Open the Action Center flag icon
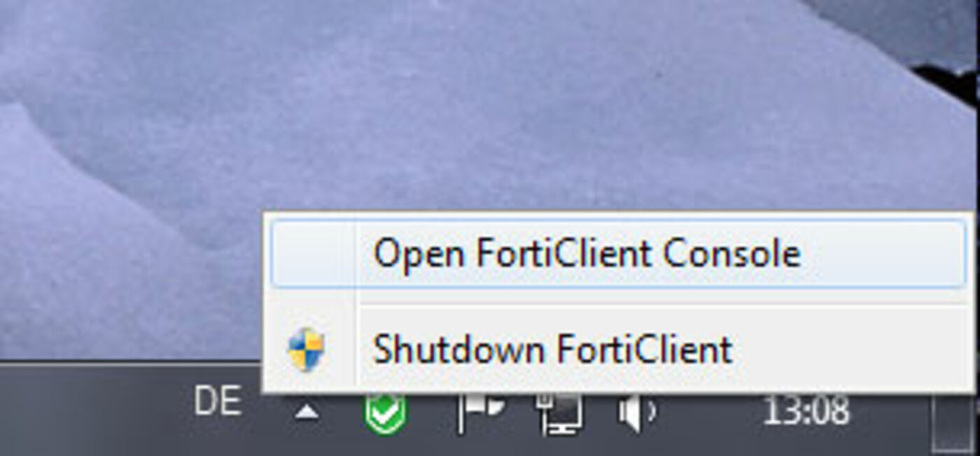The width and height of the screenshot is (980, 456). 481,413
